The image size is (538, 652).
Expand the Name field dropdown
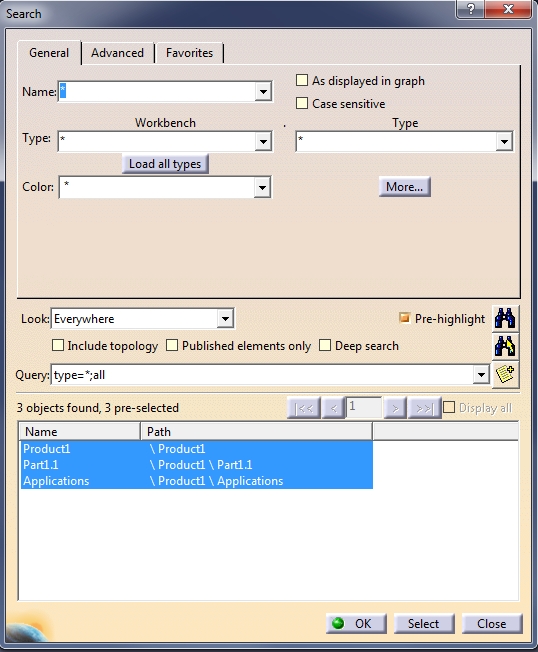(x=263, y=91)
